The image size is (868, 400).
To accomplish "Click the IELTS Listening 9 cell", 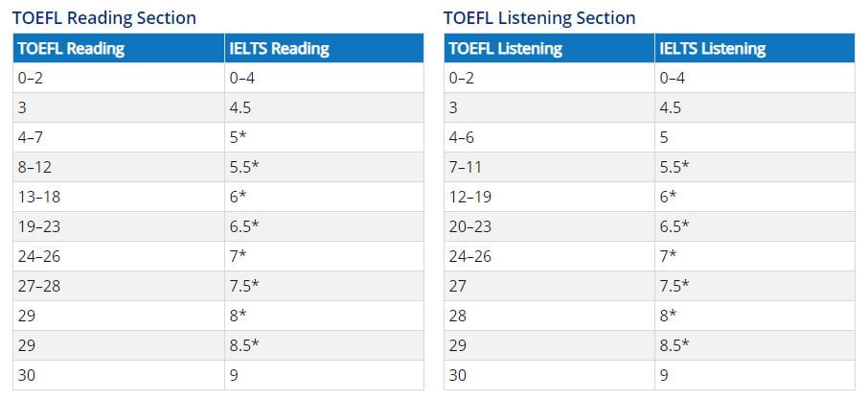I will [x=755, y=376].
